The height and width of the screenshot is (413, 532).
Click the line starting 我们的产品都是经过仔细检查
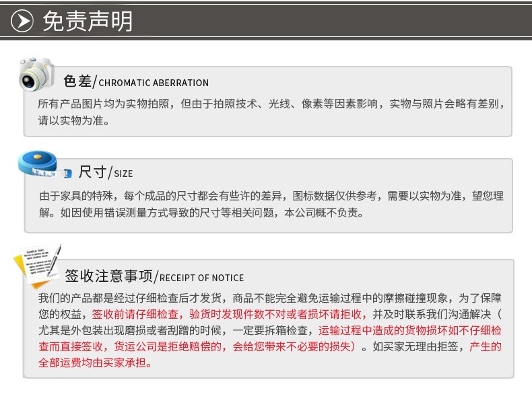270,298
